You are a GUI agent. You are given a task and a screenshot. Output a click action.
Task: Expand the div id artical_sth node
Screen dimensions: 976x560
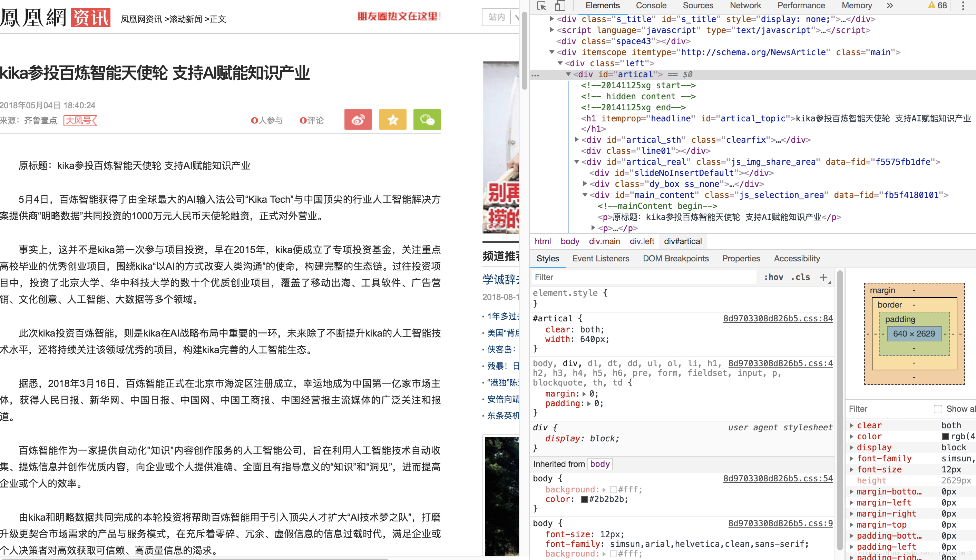576,140
